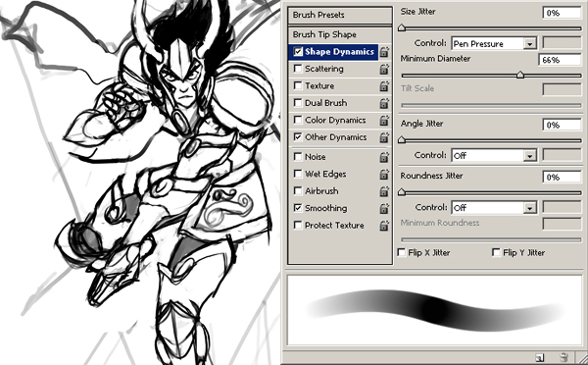The width and height of the screenshot is (588, 365).
Task: Click the Minimum Diameter 66% input field
Action: click(x=560, y=60)
